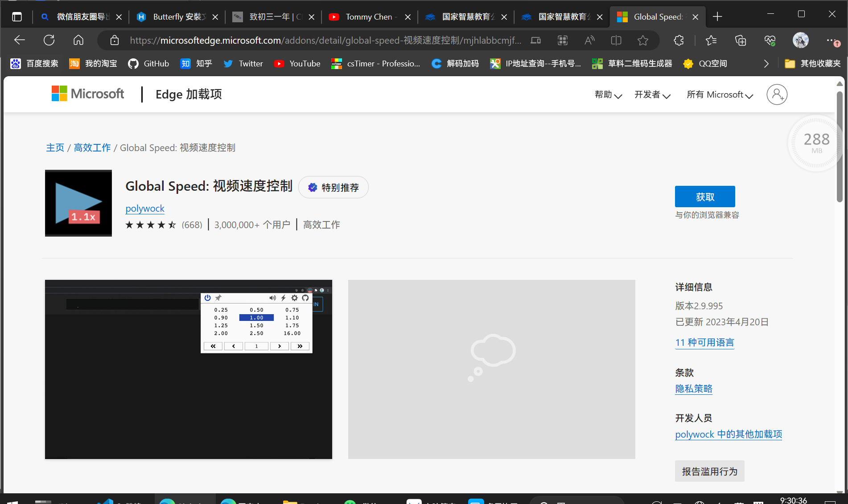
Task: Click the 获取 button
Action: (705, 197)
